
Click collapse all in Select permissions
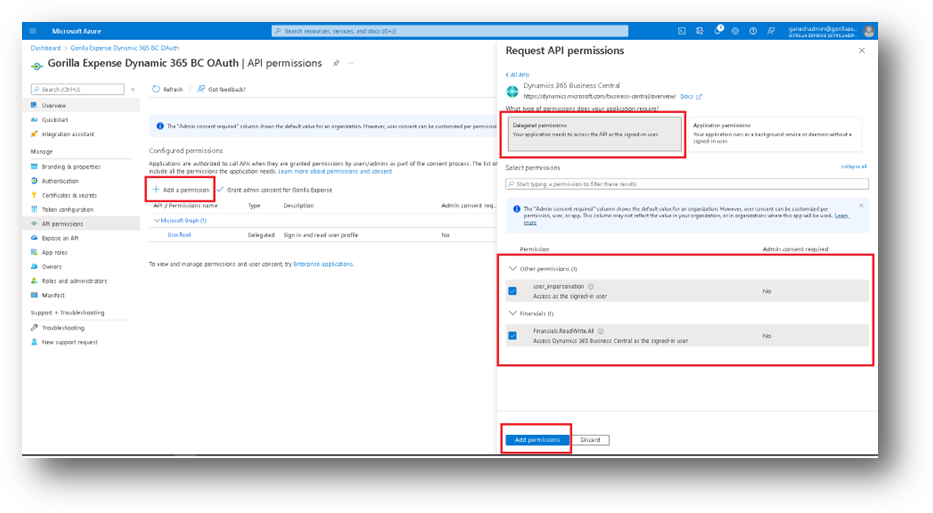853,167
